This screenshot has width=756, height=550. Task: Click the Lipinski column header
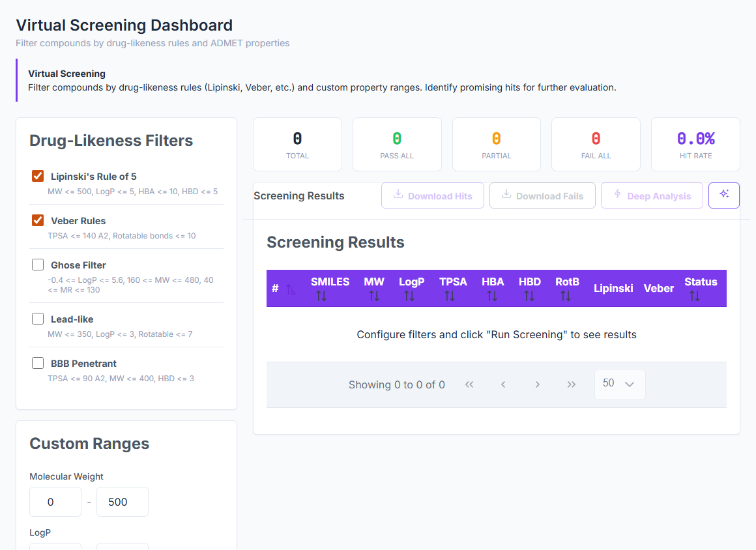point(613,288)
